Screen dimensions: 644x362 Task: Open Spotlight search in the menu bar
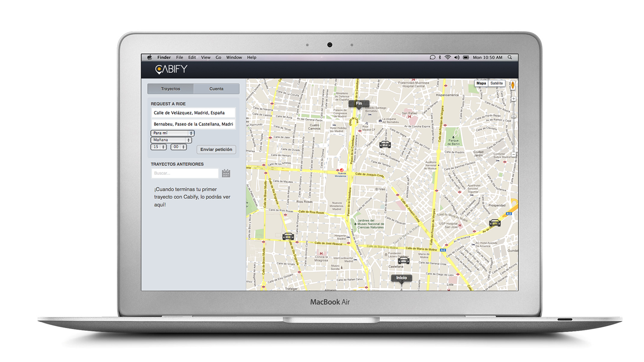[x=510, y=58]
